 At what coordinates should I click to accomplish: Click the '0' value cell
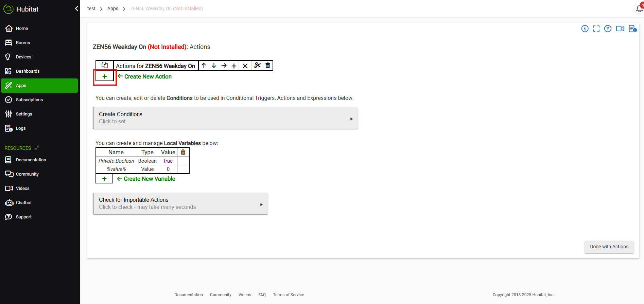tap(168, 169)
